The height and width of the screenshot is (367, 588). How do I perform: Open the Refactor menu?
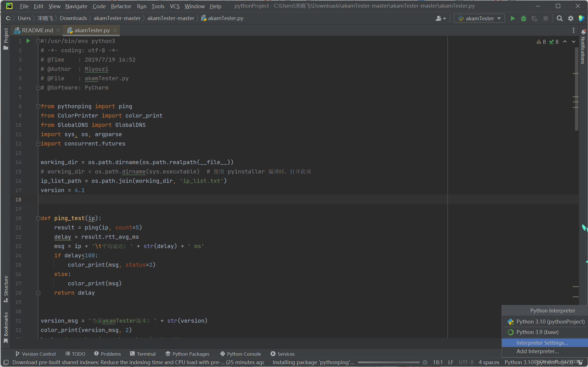click(x=121, y=6)
